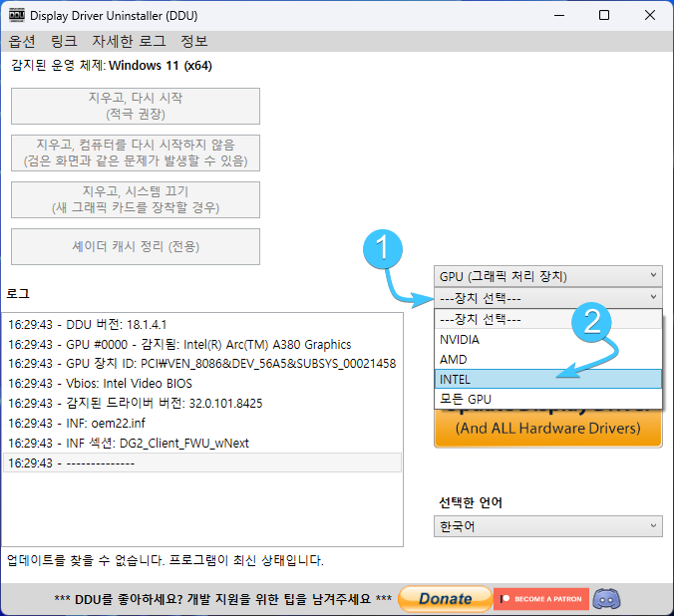Open the 자세한 로그 menu
Viewport: 674px width, 616px height.
[129, 42]
